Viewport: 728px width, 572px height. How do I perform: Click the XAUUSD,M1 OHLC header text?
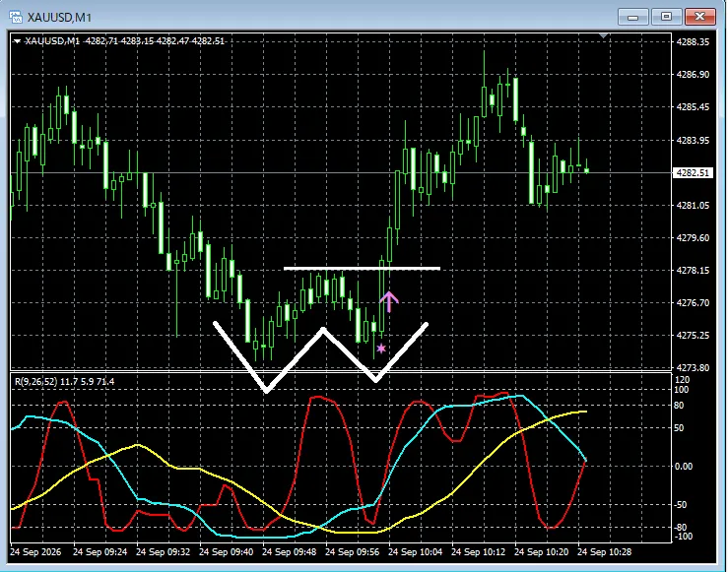[x=124, y=40]
